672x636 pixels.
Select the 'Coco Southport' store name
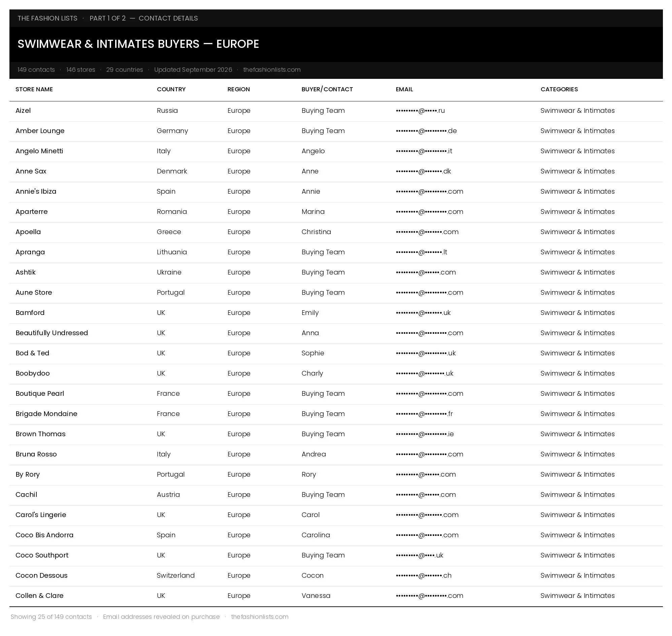(42, 555)
